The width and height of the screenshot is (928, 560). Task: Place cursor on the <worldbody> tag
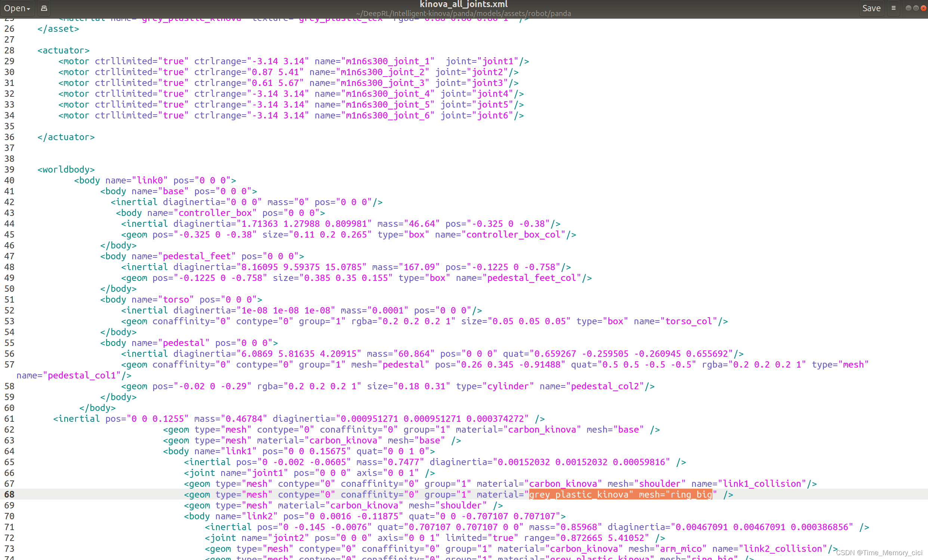[x=66, y=170]
